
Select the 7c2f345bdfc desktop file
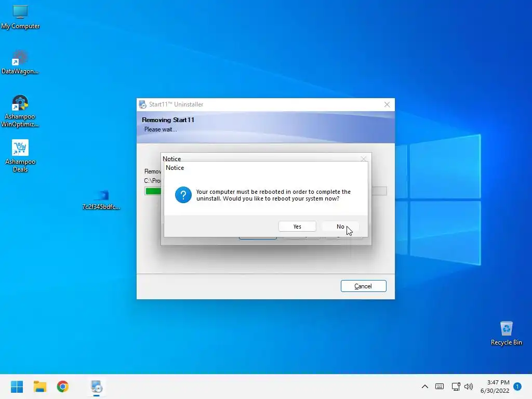click(101, 199)
